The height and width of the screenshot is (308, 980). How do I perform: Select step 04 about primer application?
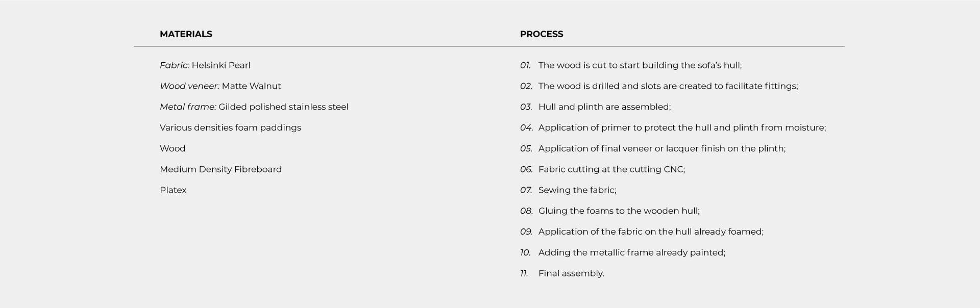click(681, 127)
